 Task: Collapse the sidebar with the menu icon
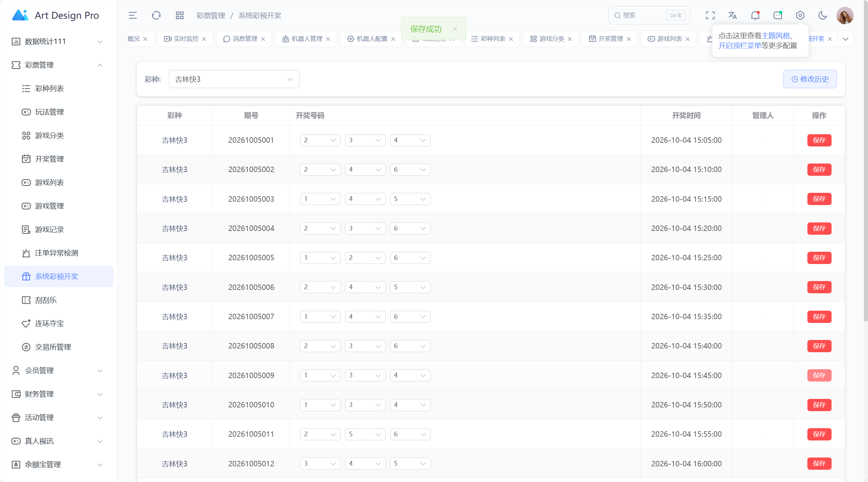[132, 15]
